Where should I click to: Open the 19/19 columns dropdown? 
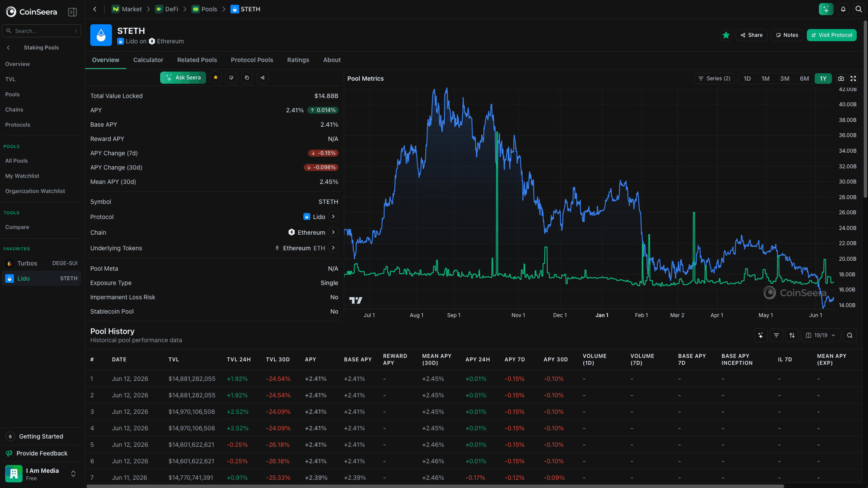tap(821, 335)
